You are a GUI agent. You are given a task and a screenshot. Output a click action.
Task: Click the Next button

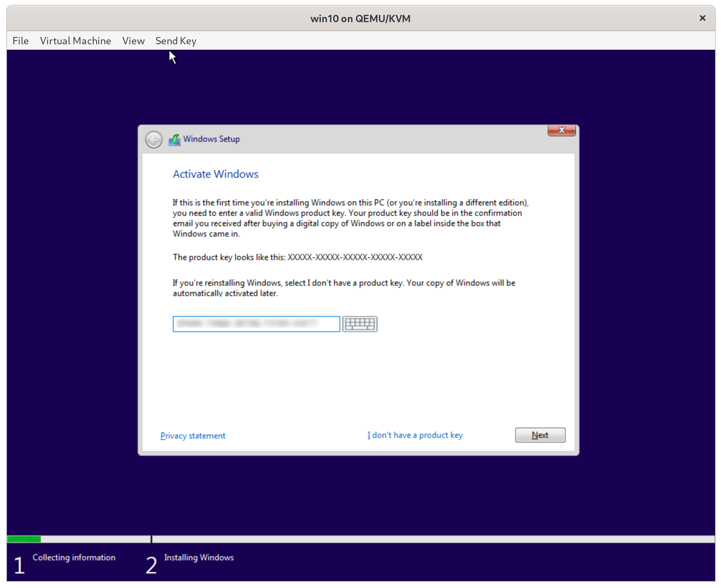[x=540, y=435]
